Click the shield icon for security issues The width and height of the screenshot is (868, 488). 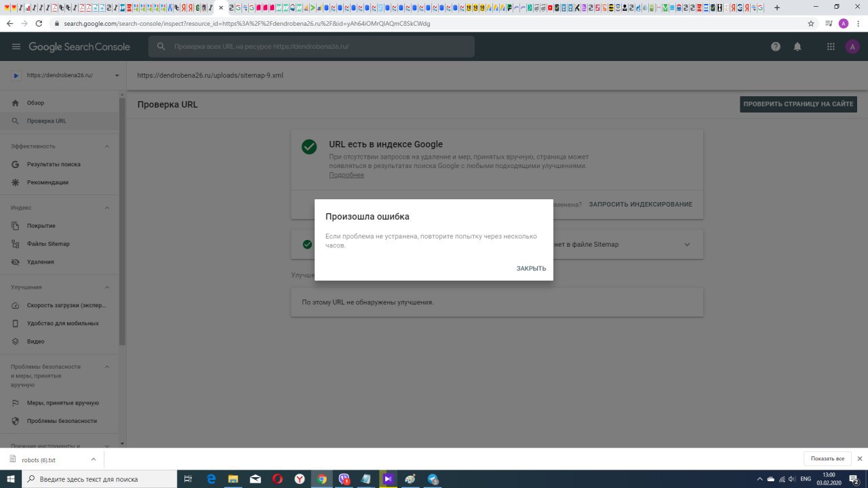[x=15, y=421]
